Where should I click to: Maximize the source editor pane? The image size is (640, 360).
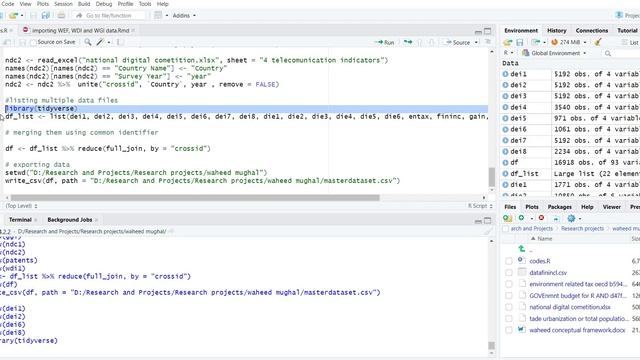(487, 31)
